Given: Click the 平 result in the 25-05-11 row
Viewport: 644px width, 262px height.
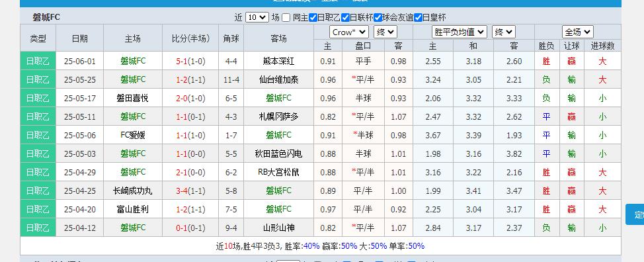Looking at the screenshot, I should pyautogui.click(x=546, y=116).
